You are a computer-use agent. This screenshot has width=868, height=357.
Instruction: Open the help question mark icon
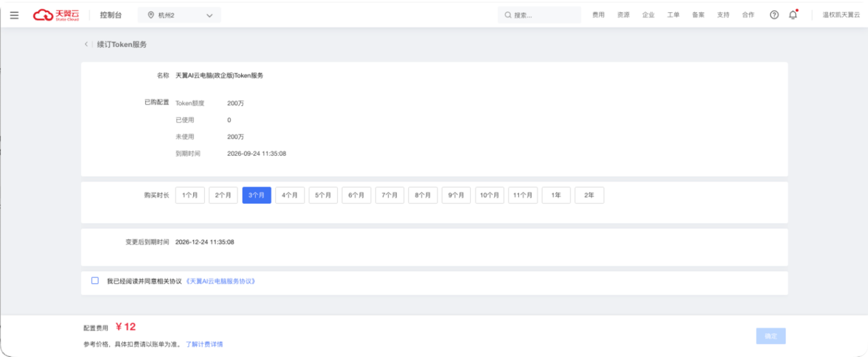click(774, 15)
